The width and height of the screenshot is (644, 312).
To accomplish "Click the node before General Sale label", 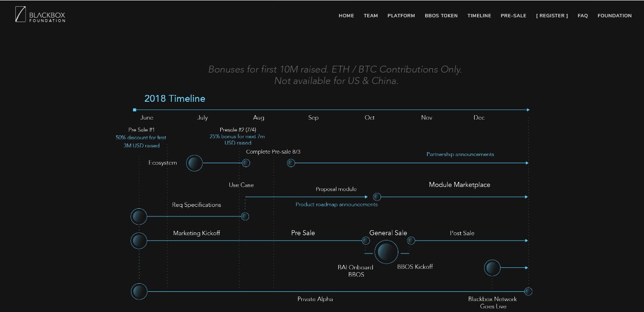I will pyautogui.click(x=365, y=240).
